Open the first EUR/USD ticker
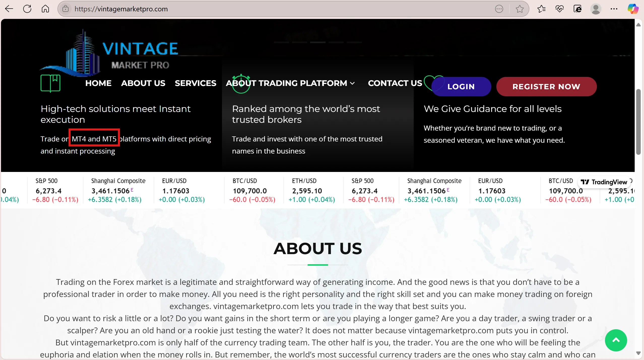Screen dimensions: 644x360 tap(189, 190)
